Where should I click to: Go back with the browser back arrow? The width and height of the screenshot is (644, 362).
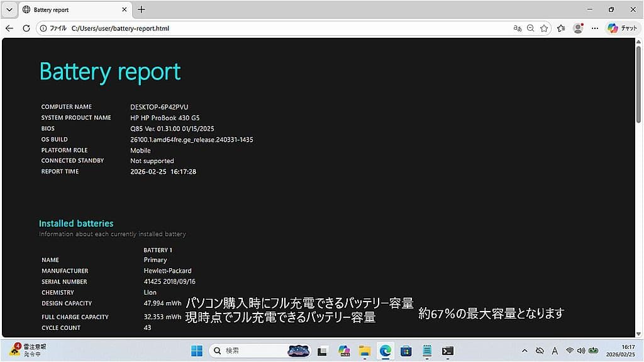[9, 28]
